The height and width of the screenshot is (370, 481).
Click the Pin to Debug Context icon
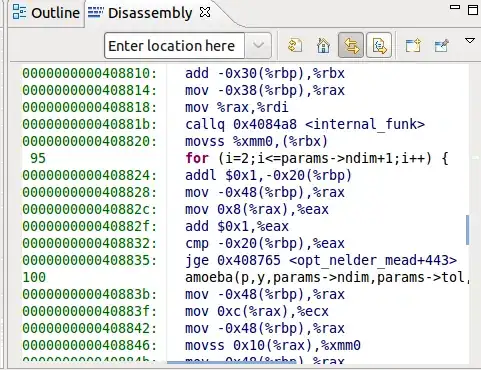tap(442, 45)
